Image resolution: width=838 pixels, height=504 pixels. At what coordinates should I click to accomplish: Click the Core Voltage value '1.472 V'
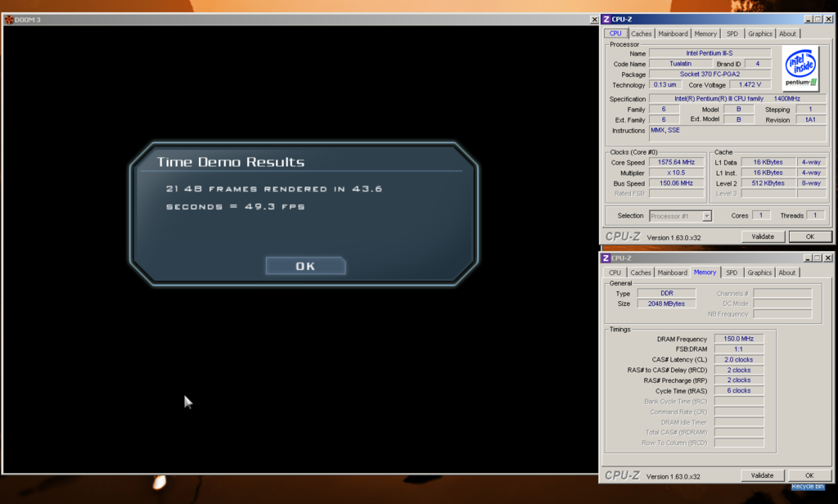pyautogui.click(x=750, y=84)
